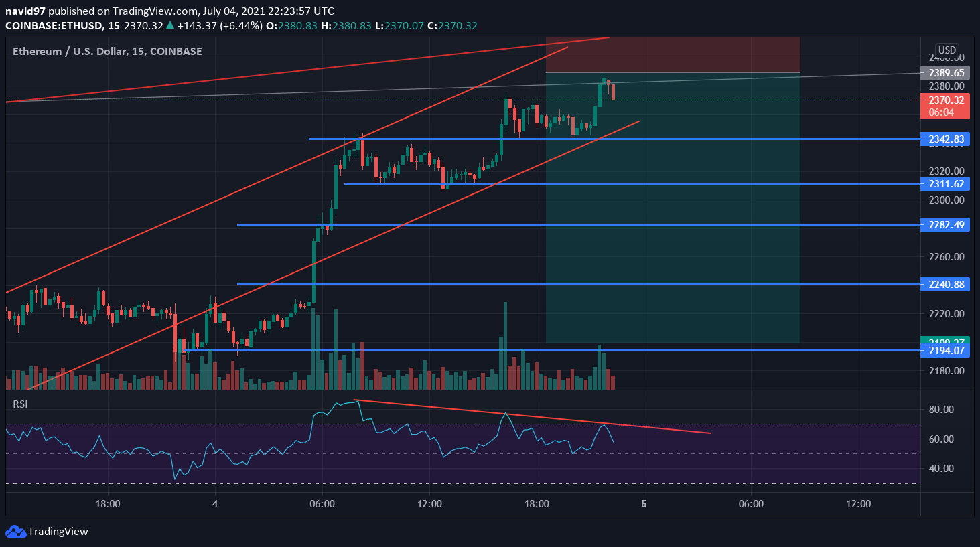Click the red RSI divergence trendline
The image size is (980, 547).
coord(533,416)
